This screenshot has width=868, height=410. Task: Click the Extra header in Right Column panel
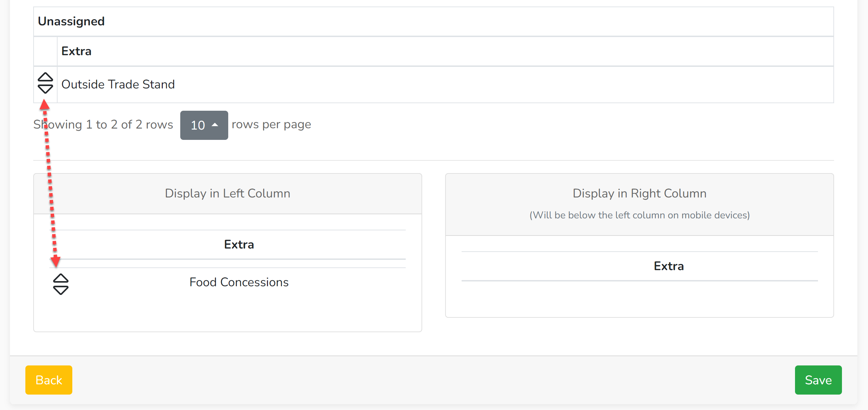point(669,266)
